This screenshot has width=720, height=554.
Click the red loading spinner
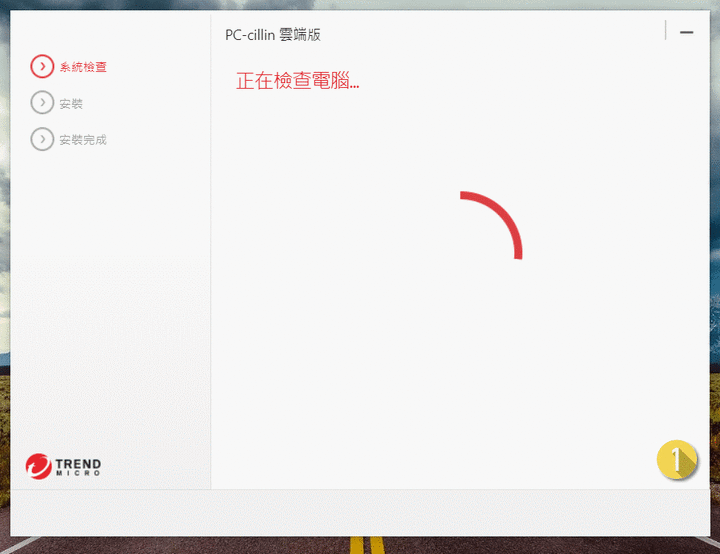(x=491, y=225)
